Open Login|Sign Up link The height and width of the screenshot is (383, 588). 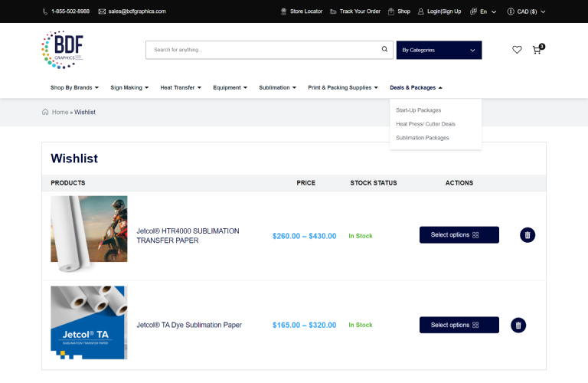click(444, 11)
